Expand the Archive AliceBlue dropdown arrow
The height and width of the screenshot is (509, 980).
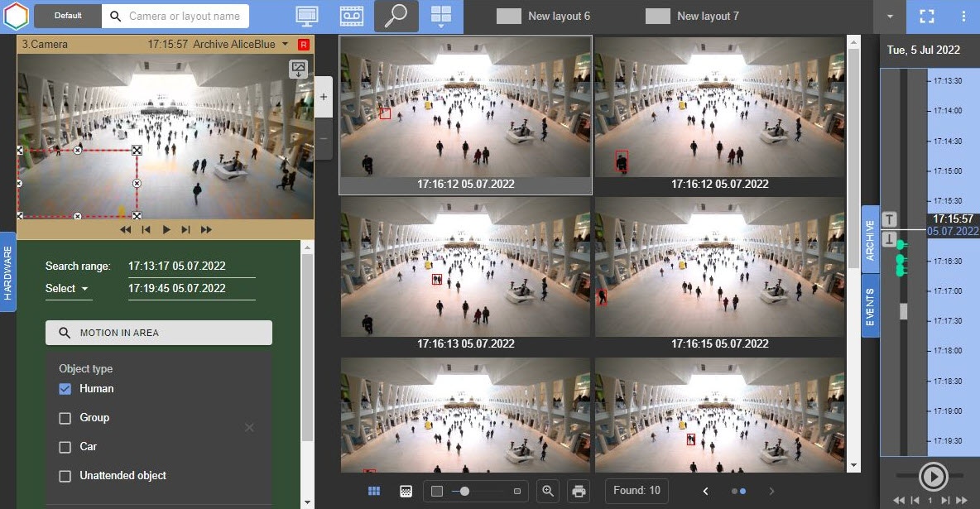pos(286,44)
